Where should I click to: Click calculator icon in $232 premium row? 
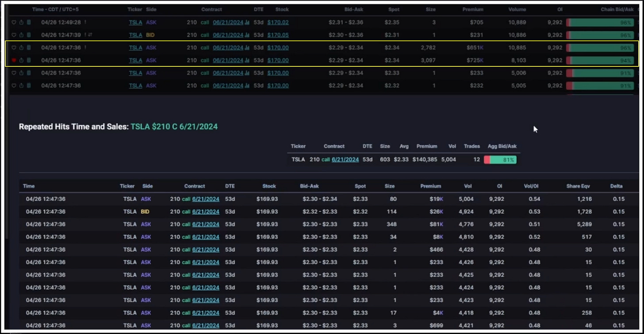(x=29, y=86)
